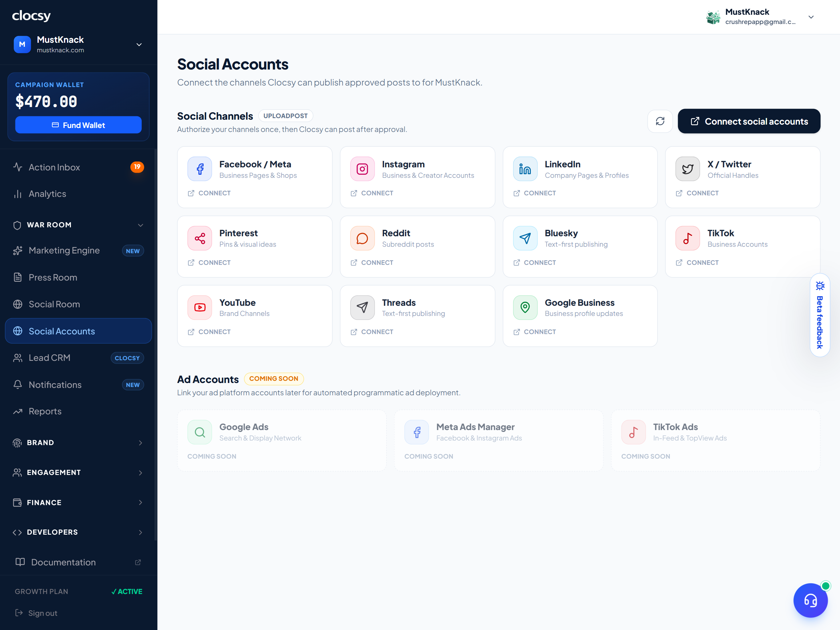Click Connect social accounts button

(749, 121)
